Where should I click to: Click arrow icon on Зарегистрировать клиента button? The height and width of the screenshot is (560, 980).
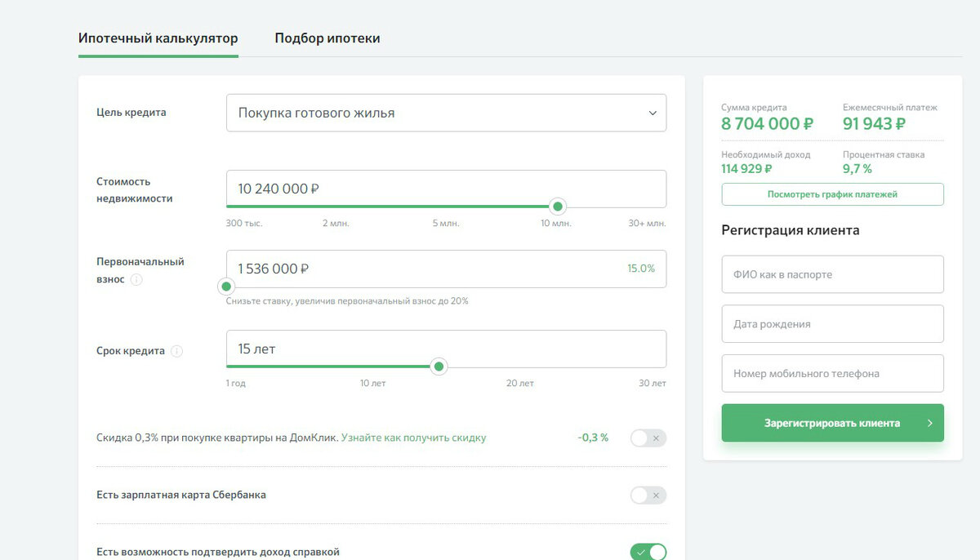929,423
